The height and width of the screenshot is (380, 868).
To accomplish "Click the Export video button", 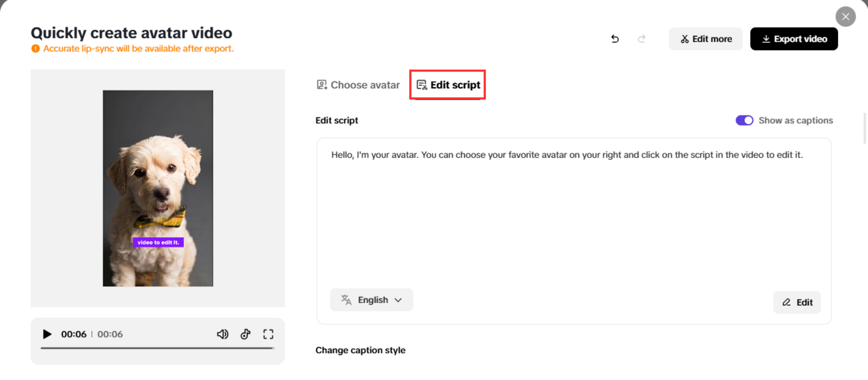I will [794, 39].
